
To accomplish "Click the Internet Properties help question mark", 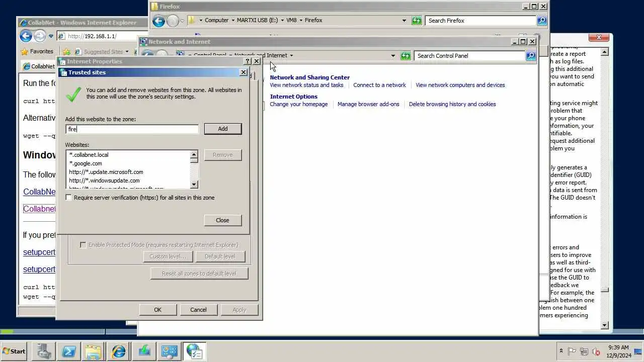I will [247, 61].
